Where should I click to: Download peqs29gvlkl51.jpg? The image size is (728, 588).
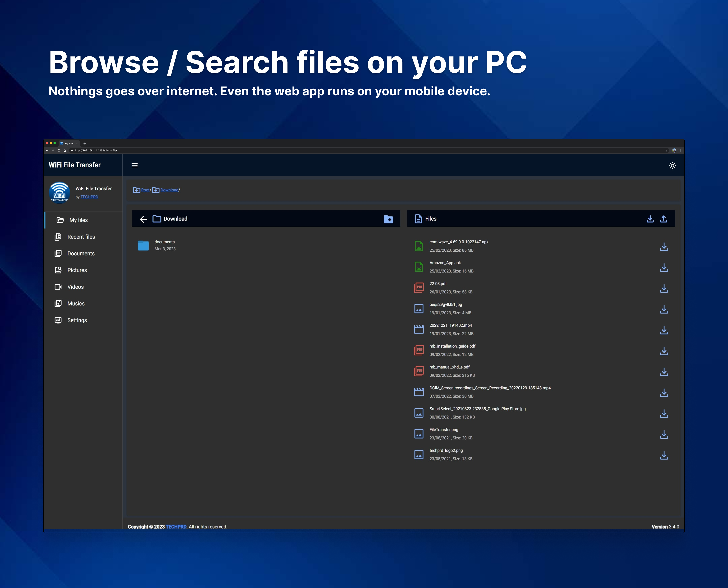[664, 309]
